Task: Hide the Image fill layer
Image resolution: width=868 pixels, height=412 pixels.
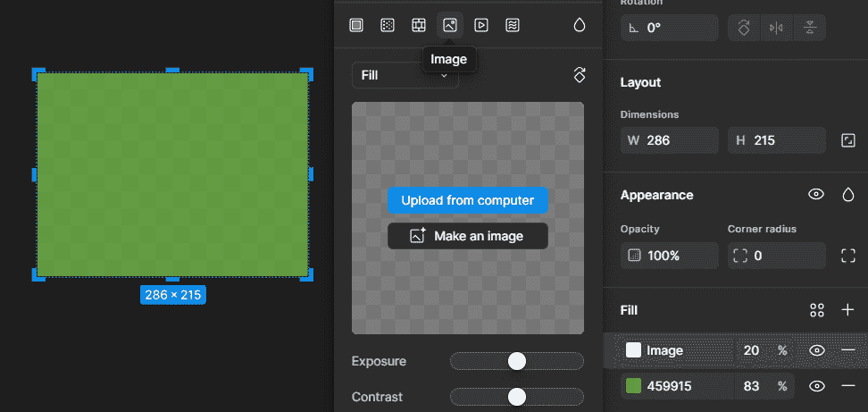Action: tap(816, 350)
